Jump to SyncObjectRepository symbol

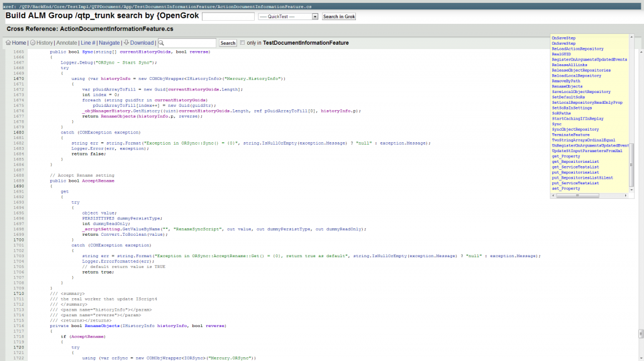tap(575, 129)
